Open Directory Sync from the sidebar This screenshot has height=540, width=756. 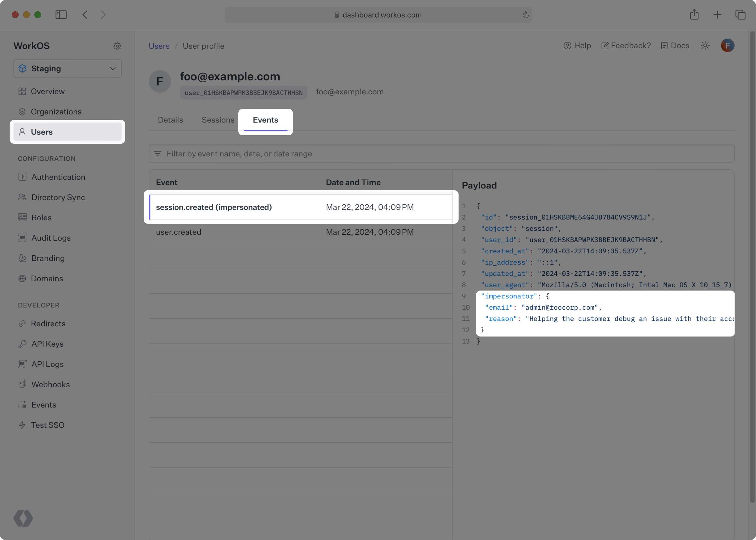(58, 197)
